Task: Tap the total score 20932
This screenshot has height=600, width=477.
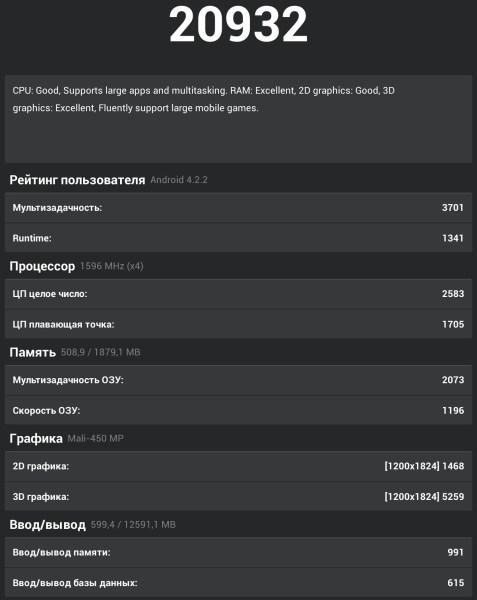Action: (238, 25)
